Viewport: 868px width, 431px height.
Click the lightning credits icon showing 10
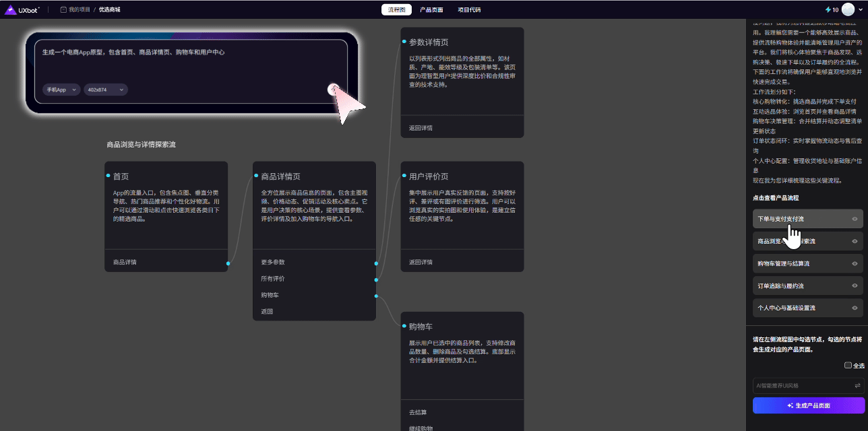click(828, 9)
